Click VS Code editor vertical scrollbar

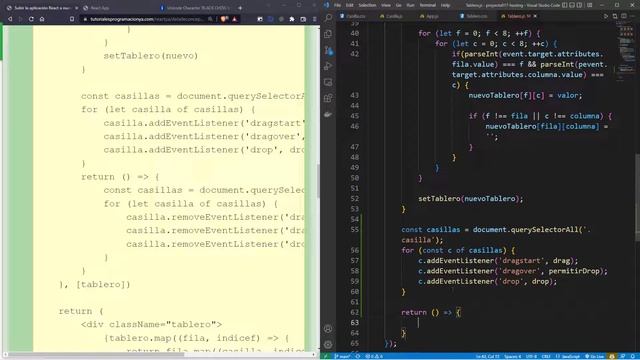pos(638,198)
